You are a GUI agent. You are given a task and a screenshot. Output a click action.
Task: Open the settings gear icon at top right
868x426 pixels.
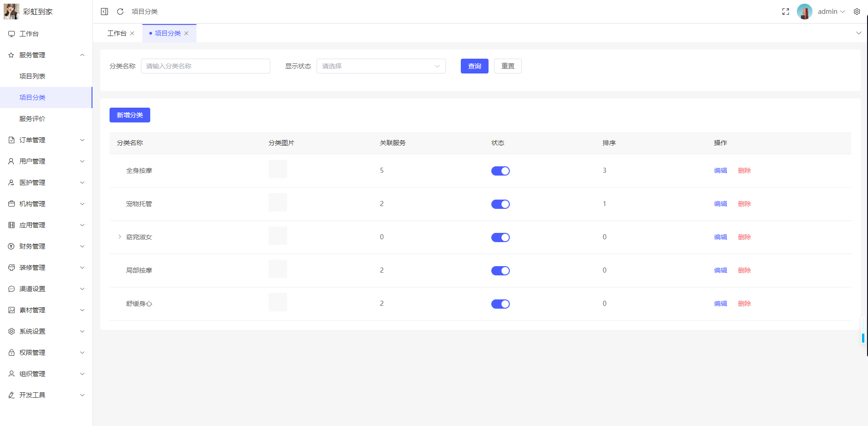[856, 12]
